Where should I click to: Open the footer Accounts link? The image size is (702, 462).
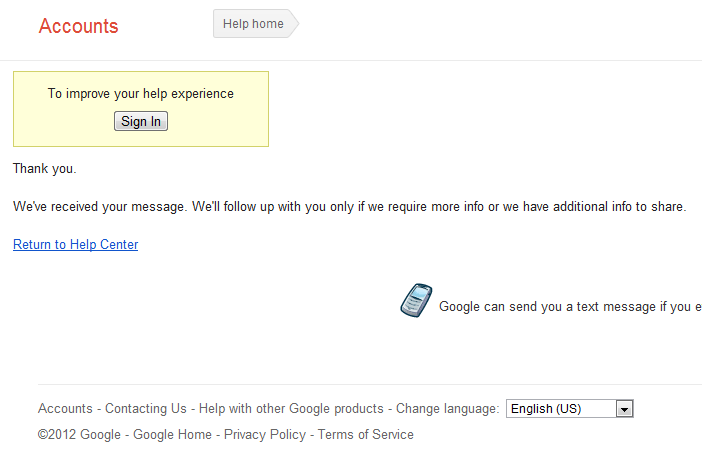[x=65, y=408]
